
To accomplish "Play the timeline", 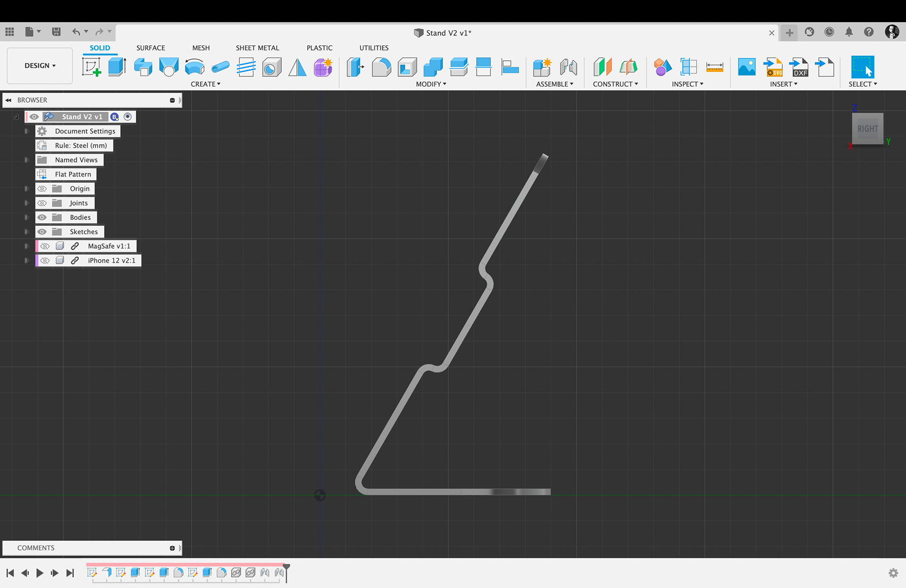I will click(x=40, y=573).
